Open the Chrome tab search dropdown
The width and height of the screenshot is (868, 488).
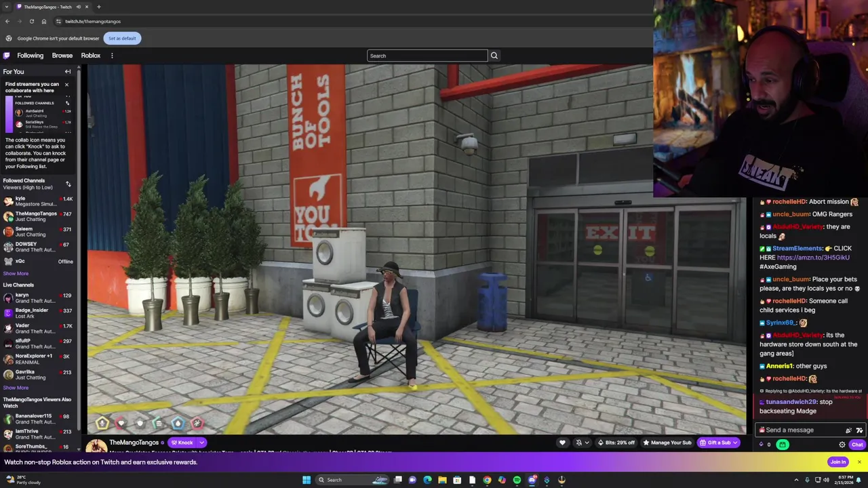click(x=6, y=7)
